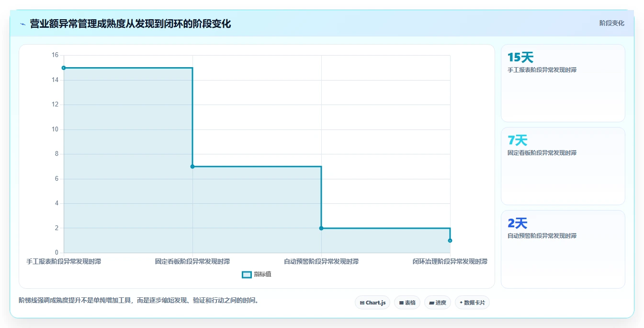
Task: Click the data point at value 7
Action: pyautogui.click(x=192, y=166)
